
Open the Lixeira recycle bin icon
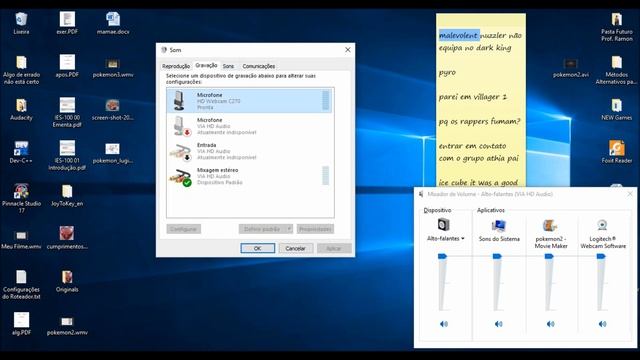pos(21,23)
